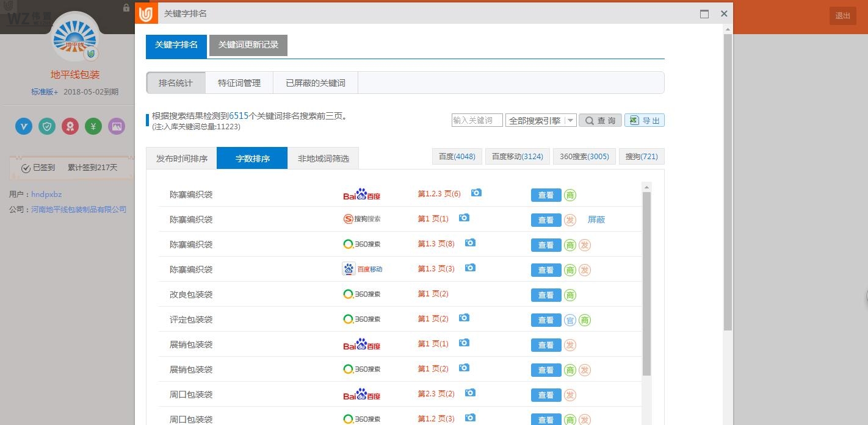
Task: Select the 非地域词筛选 filter tab
Action: coord(323,159)
